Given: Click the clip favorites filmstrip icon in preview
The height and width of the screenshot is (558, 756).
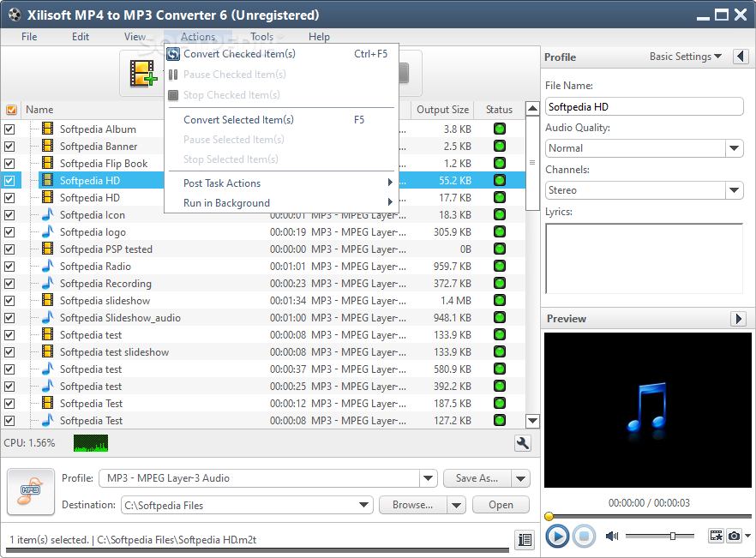Looking at the screenshot, I should (717, 536).
